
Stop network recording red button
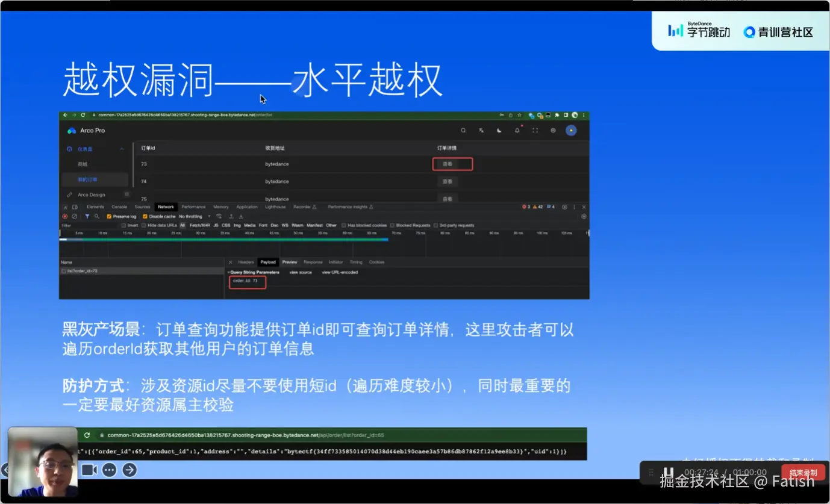pyautogui.click(x=65, y=216)
